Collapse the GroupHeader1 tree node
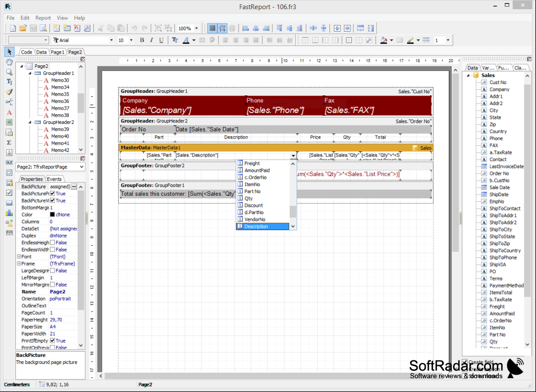 pyautogui.click(x=30, y=73)
